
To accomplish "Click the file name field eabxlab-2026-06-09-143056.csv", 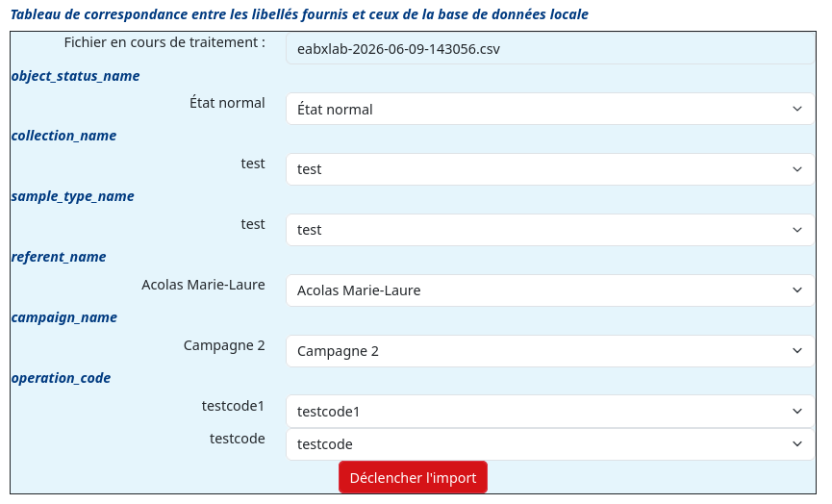I will click(550, 49).
